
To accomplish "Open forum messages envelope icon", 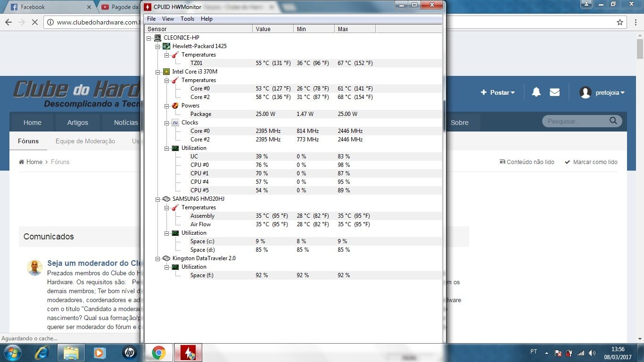I will [x=554, y=92].
